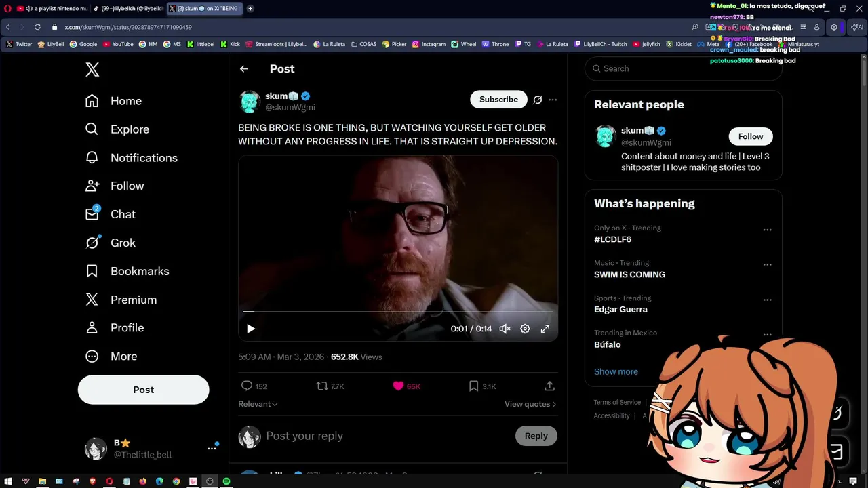Open View quotes link
Image resolution: width=868 pixels, height=488 pixels.
pos(530,404)
